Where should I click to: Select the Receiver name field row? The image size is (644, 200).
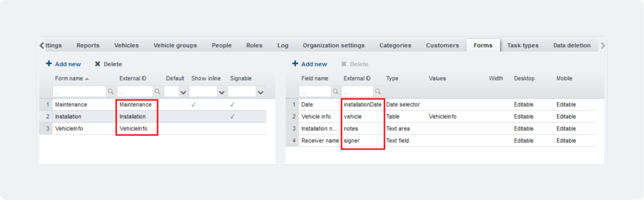click(440, 140)
